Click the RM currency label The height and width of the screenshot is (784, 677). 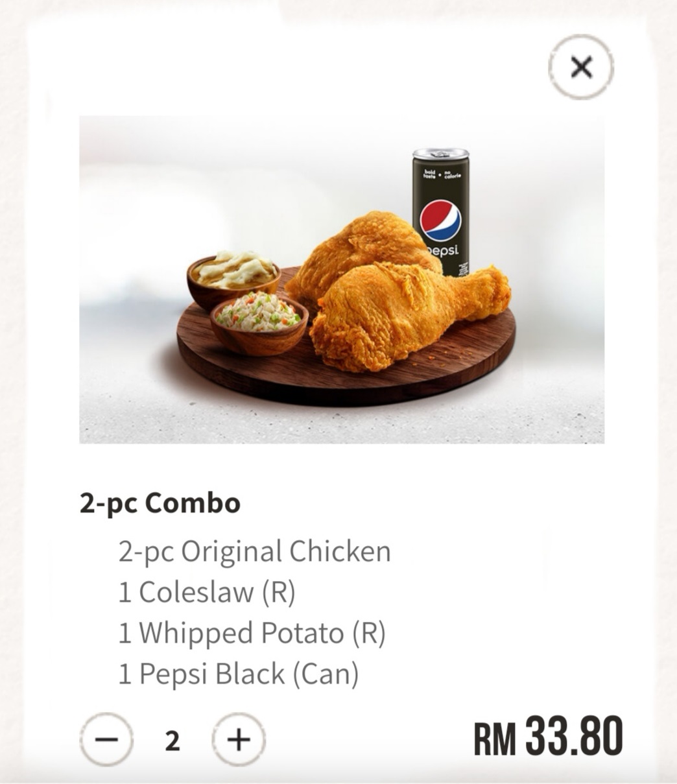(x=495, y=739)
